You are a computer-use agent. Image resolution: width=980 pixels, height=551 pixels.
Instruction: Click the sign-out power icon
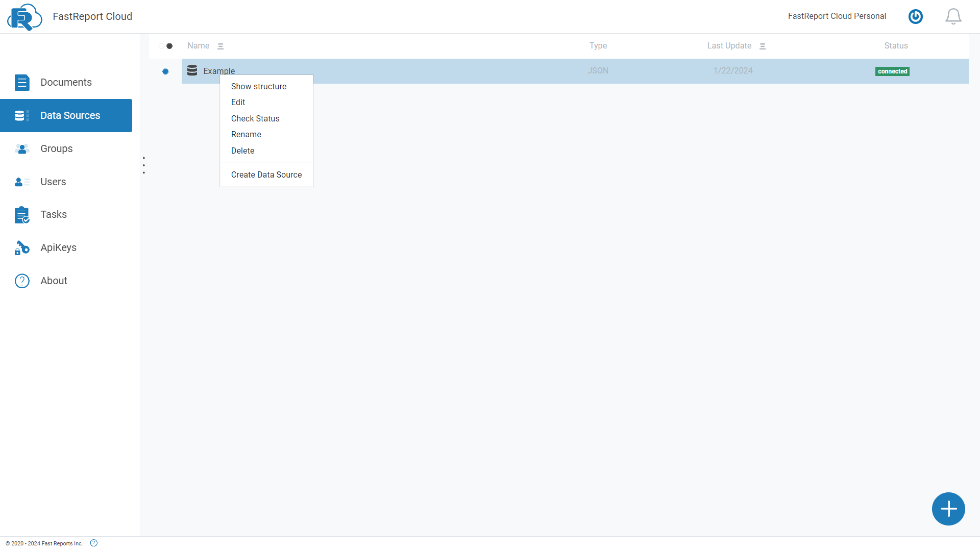915,16
